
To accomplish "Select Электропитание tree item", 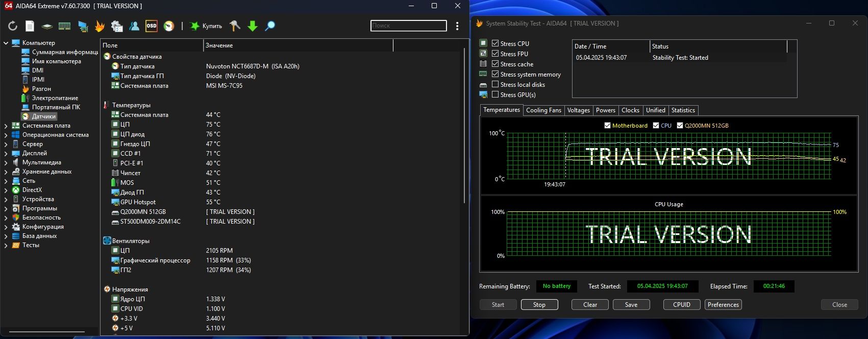I will click(x=49, y=98).
